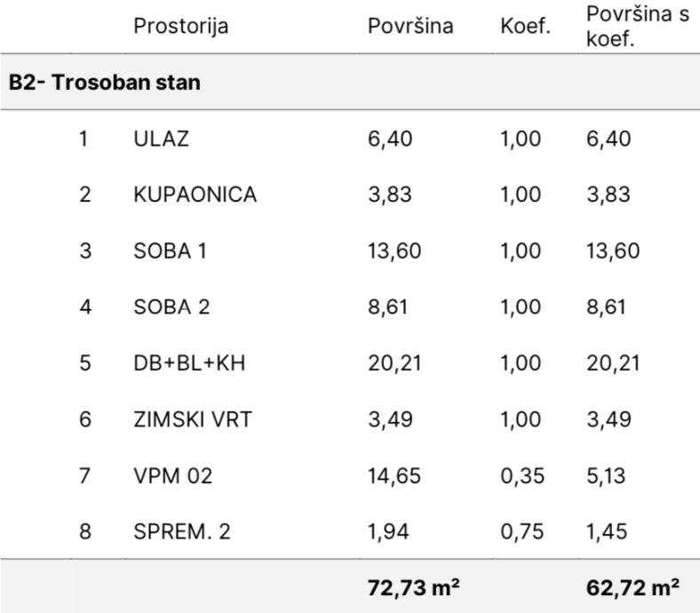
Task: Click the KUPAONICA row label
Action: pos(195,195)
